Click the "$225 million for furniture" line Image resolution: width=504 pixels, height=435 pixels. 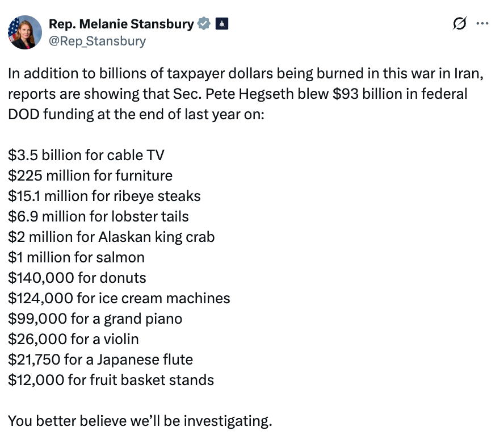(90, 175)
